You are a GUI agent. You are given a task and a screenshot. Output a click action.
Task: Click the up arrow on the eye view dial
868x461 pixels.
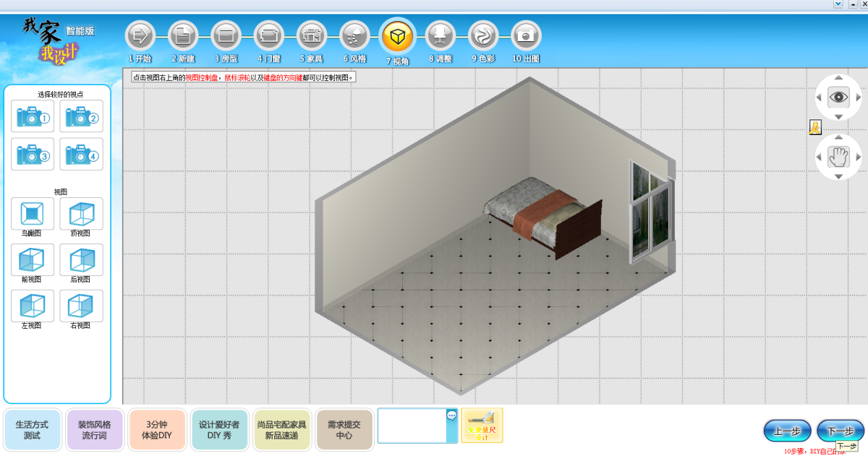click(x=838, y=78)
